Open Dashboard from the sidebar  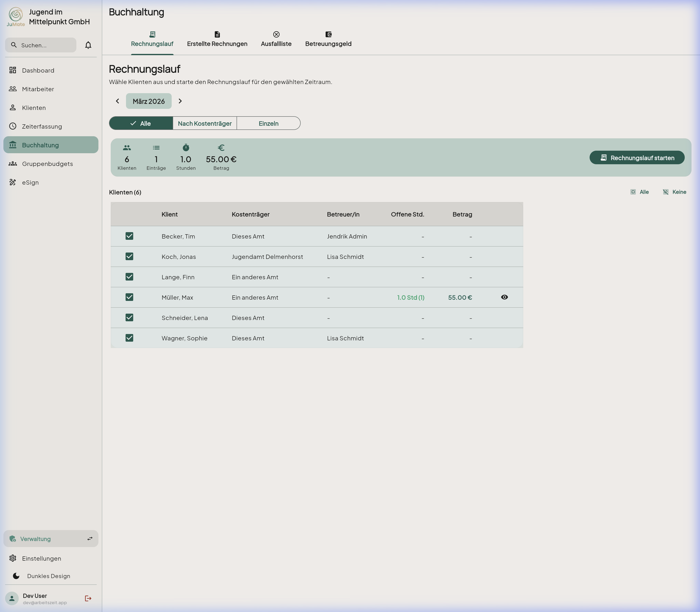(38, 70)
